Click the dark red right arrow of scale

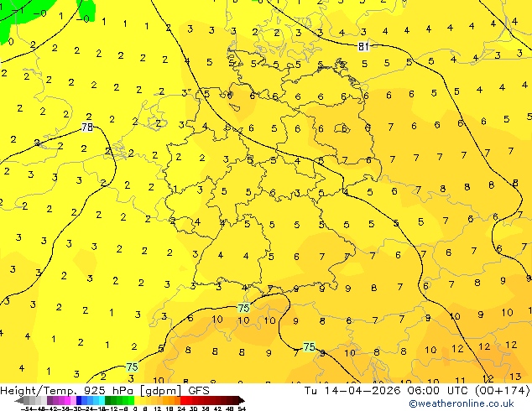pos(242,401)
